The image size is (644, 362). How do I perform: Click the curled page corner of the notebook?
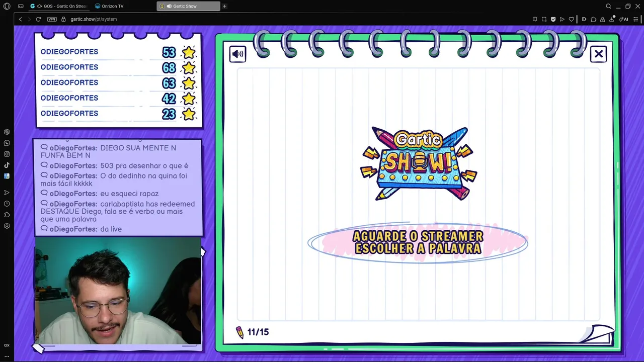(x=598, y=334)
